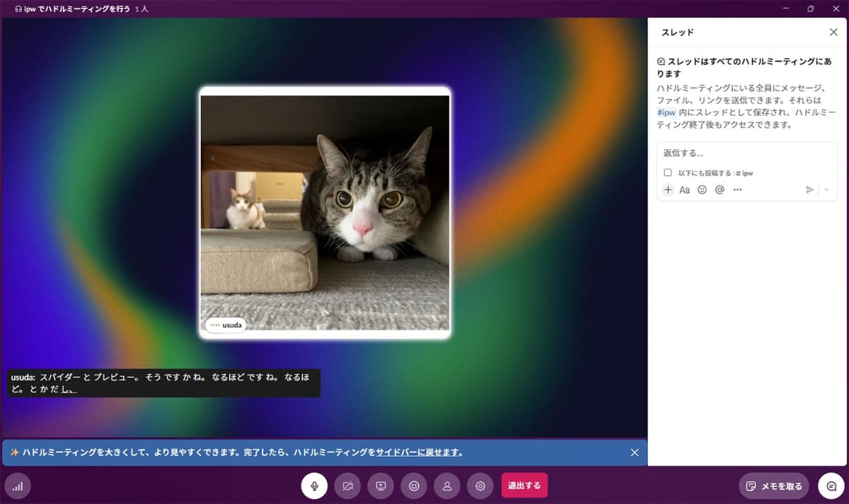Click the headphones icon in title bar
The image size is (849, 504).
18,9
